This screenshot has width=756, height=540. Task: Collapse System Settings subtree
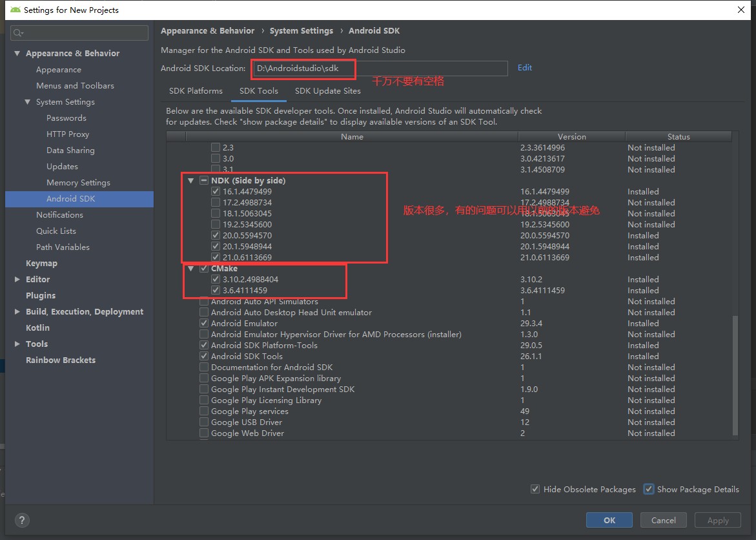(x=28, y=102)
